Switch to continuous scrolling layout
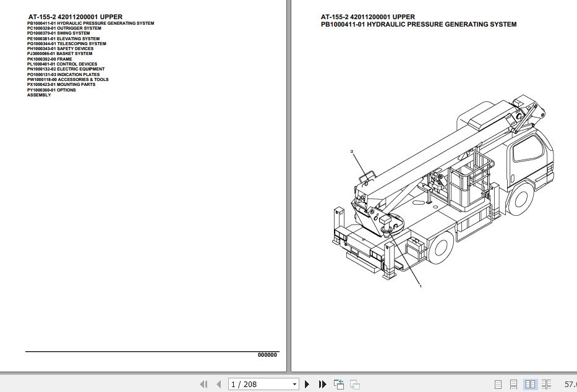 [513, 384]
